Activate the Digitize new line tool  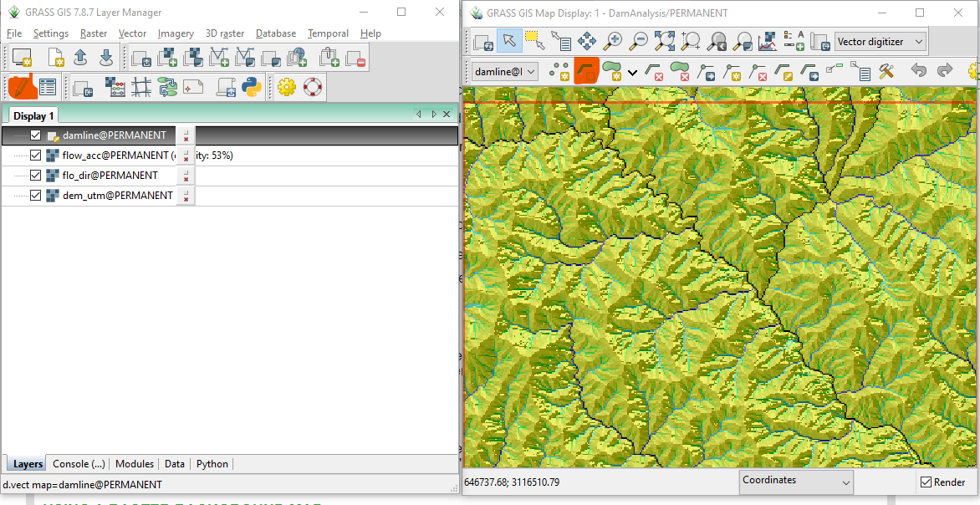[585, 72]
